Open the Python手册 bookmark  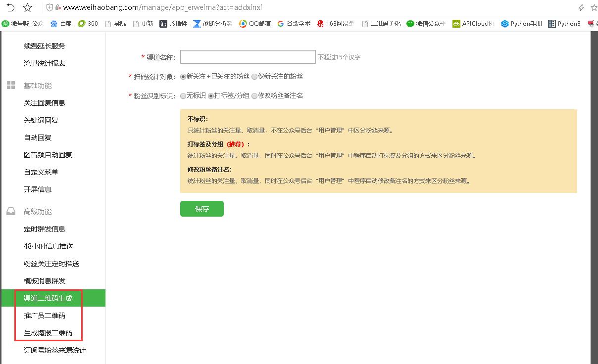(x=522, y=23)
